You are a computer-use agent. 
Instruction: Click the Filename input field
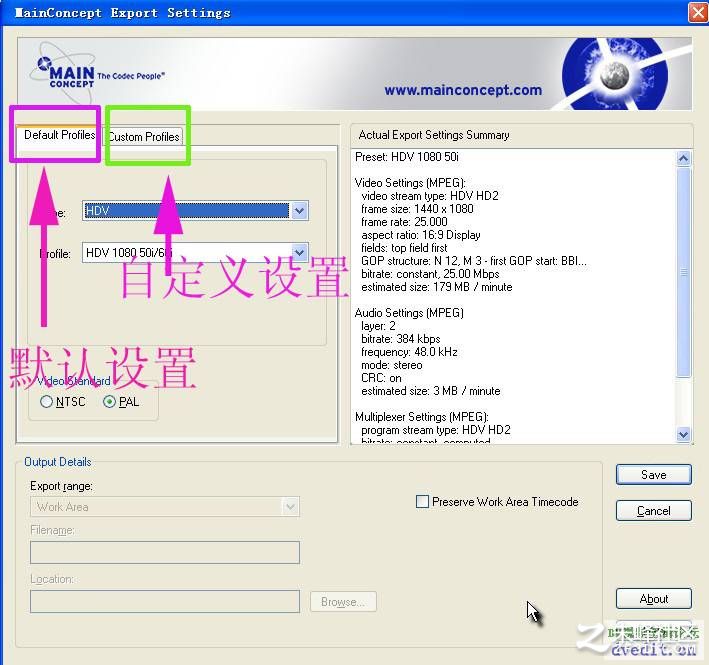(165, 552)
